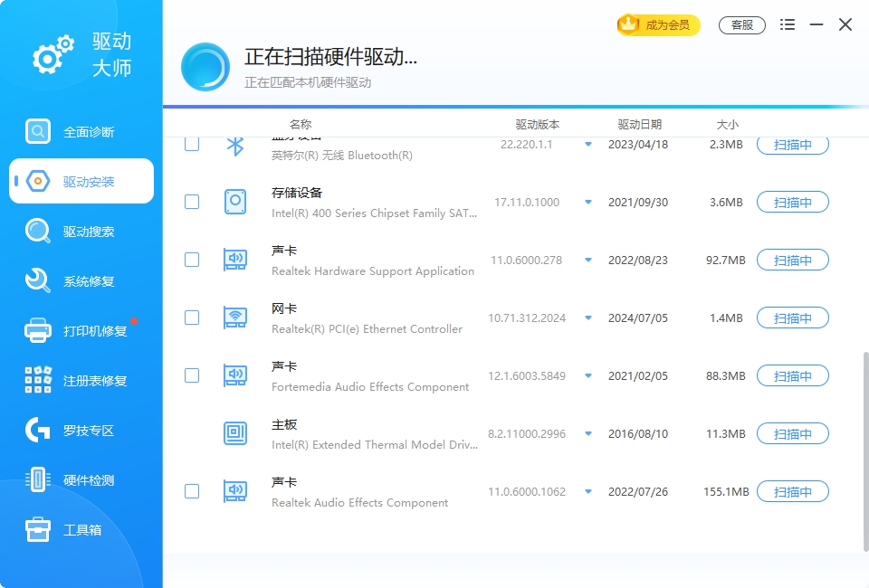Switch to 系统修复 section

tap(81, 280)
